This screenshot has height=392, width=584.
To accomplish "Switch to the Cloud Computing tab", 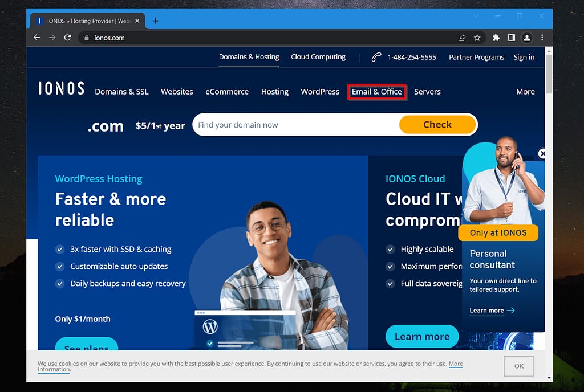I will point(318,57).
